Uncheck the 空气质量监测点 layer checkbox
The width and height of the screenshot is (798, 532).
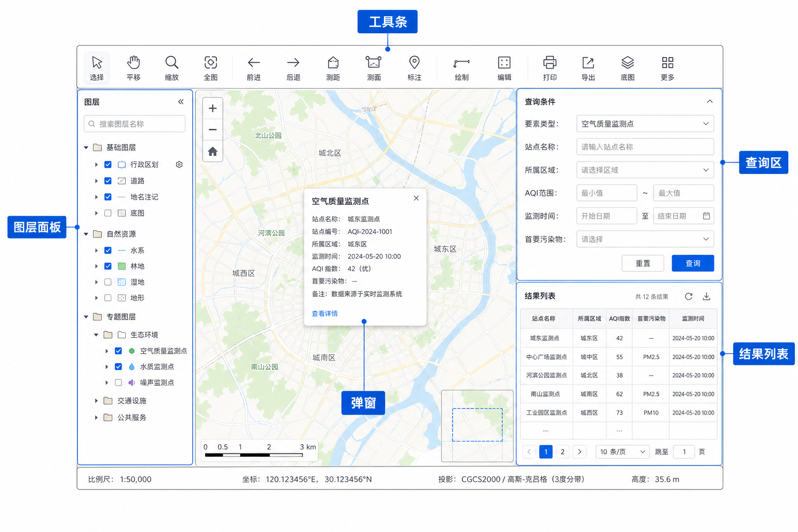click(x=118, y=351)
